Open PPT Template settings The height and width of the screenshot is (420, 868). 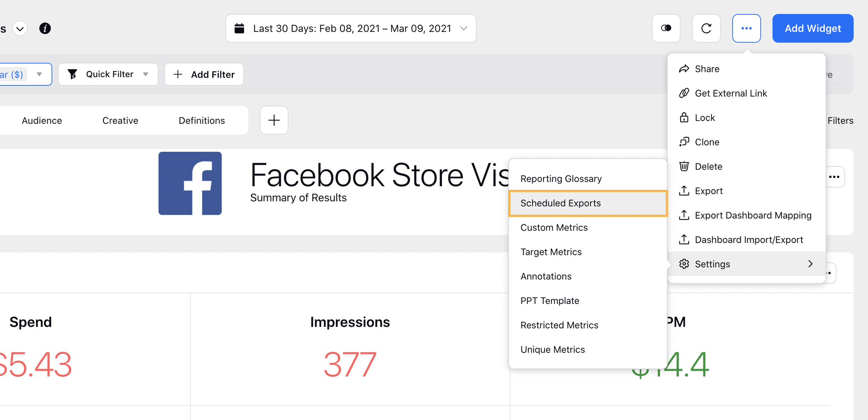tap(588, 301)
